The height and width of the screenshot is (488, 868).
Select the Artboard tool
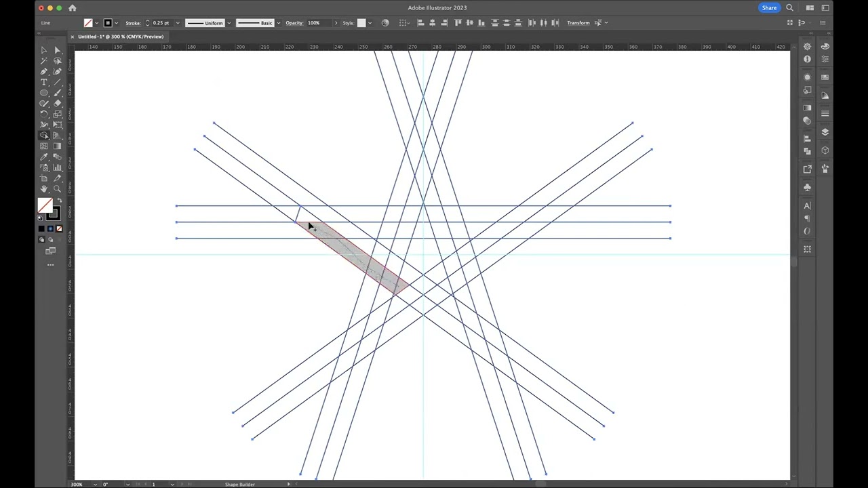(44, 178)
